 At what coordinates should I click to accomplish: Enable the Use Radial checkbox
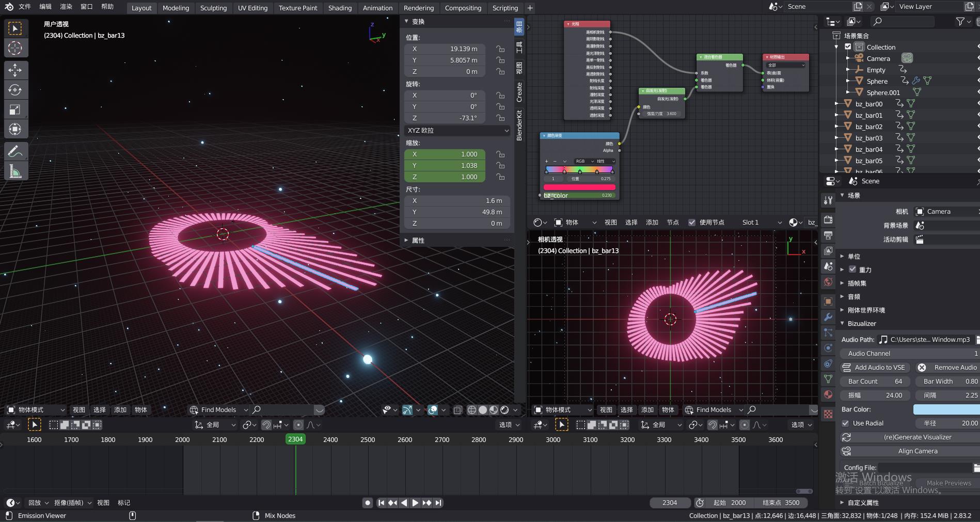[846, 423]
